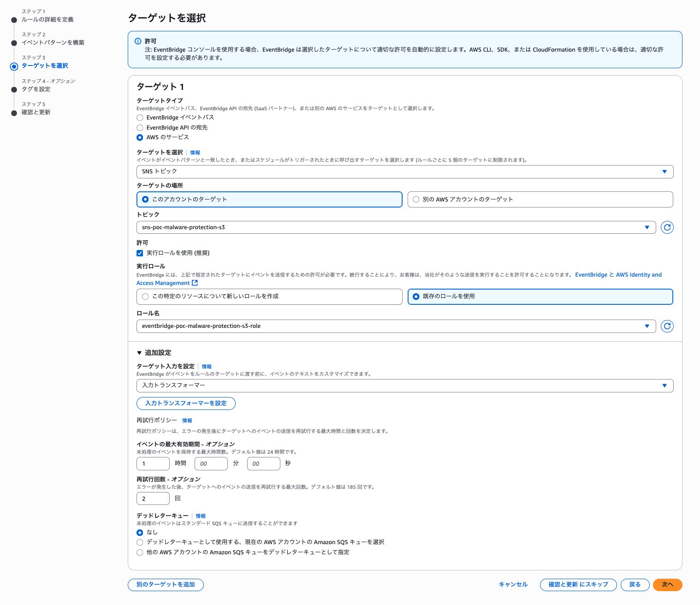This screenshot has height=605, width=700.
Task: Open the 情報 link next to デッドレターキュー
Action: point(201,516)
